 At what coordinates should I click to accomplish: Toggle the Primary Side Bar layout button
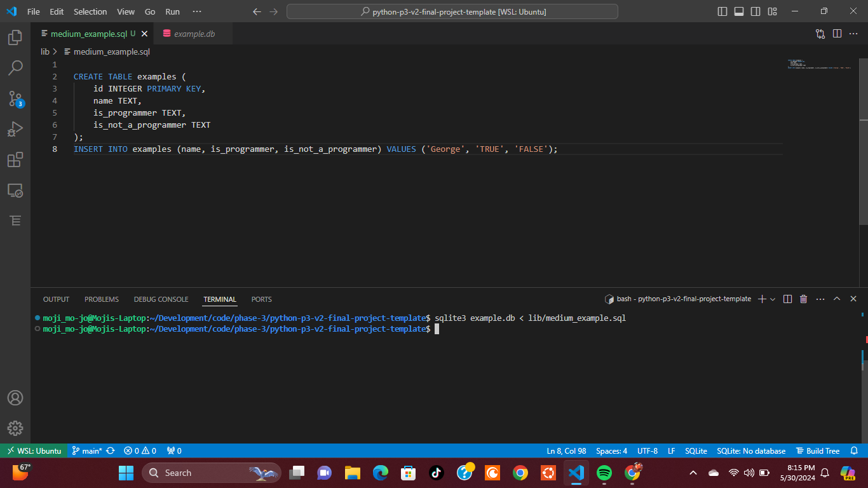coord(722,11)
